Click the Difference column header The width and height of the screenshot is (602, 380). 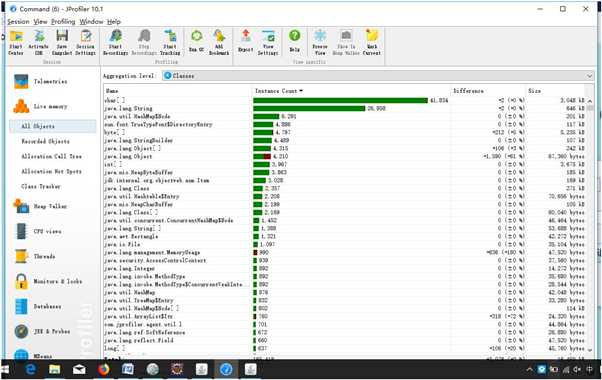point(488,91)
